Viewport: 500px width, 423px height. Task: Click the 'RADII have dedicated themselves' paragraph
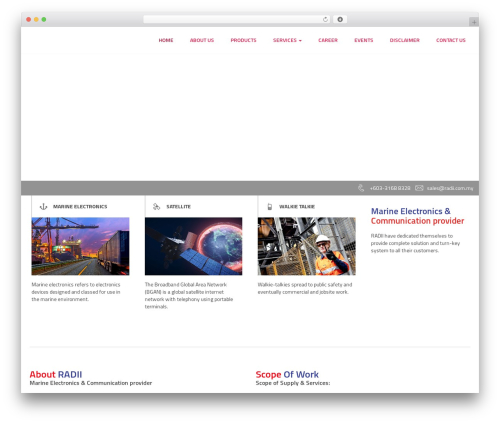415,243
